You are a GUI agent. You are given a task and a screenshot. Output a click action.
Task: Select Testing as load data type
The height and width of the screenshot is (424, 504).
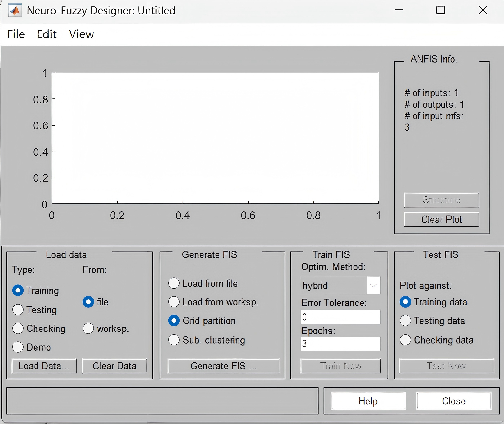pos(18,310)
